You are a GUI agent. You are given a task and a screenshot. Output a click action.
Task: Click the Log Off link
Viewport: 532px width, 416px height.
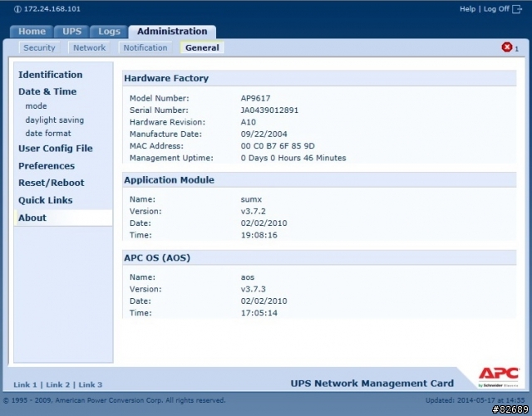pyautogui.click(x=496, y=9)
